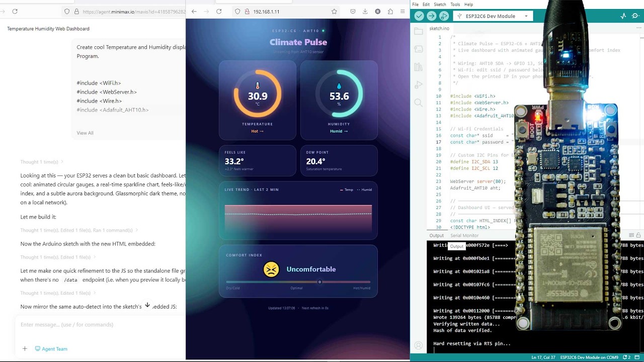Click the 'Ln 17, Col 37' cursor position indicator
Viewport: 644px width, 362px height.
click(x=543, y=357)
